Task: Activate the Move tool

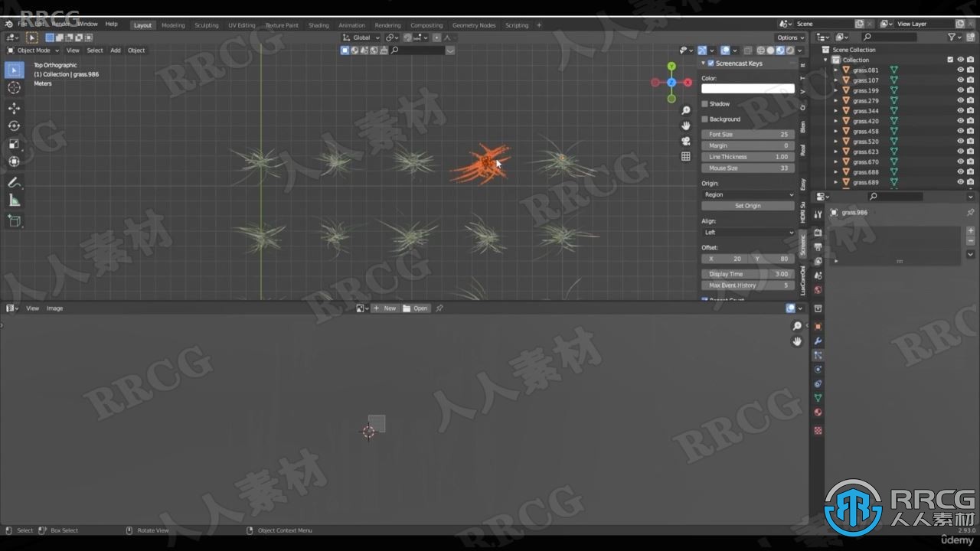Action: (14, 108)
